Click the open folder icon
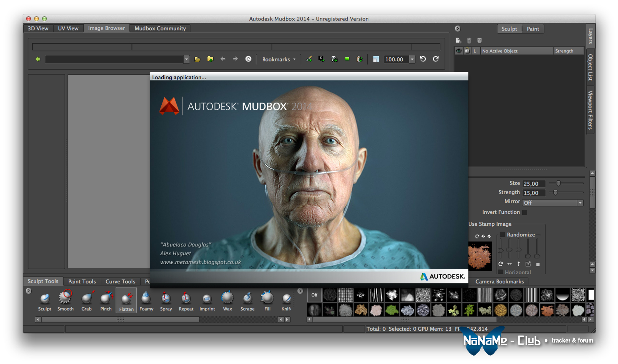Screen dimensions: 618x364 point(197,59)
